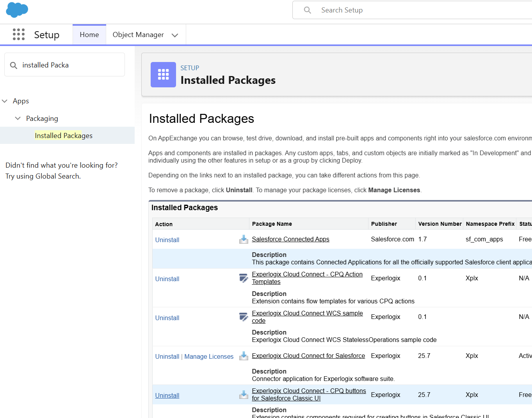Collapse the Packaging tree node
Viewport: 532px width, 418px height.
point(18,118)
